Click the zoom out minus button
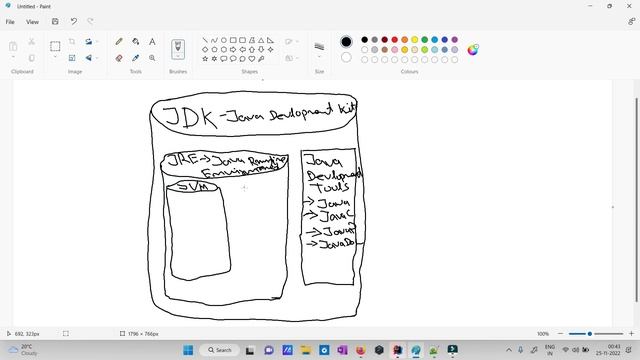The image size is (640, 360). point(560,333)
